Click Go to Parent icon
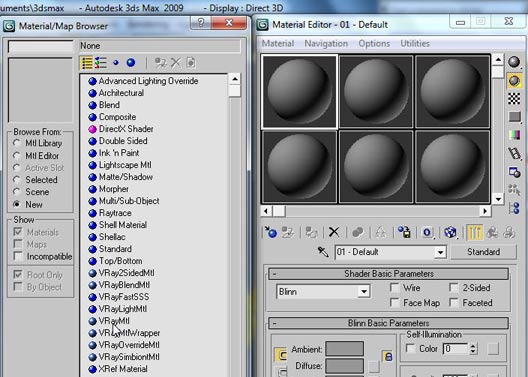This screenshot has height=377, width=528. (492, 232)
